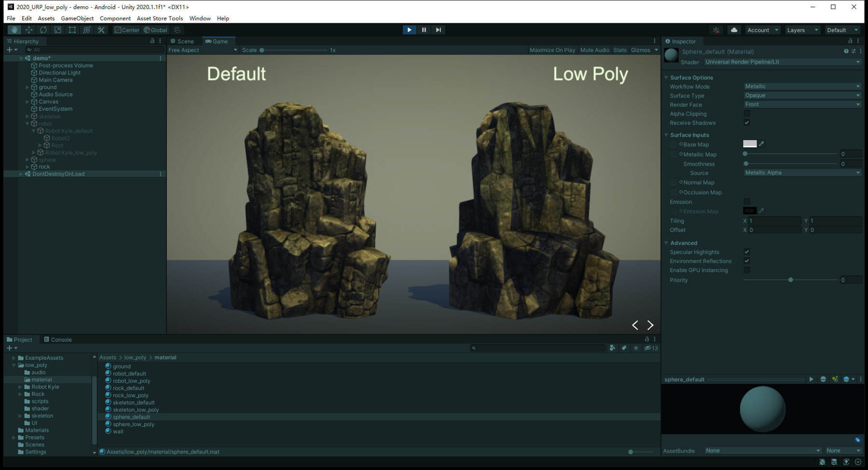The image size is (868, 470).
Task: Open the Workflow Mode dropdown
Action: [x=801, y=86]
